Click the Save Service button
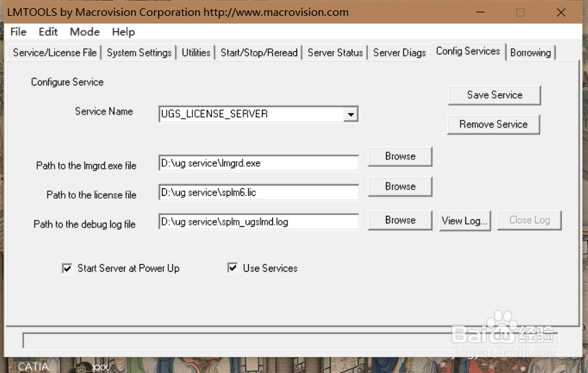The height and width of the screenshot is (373, 588). pos(494,95)
